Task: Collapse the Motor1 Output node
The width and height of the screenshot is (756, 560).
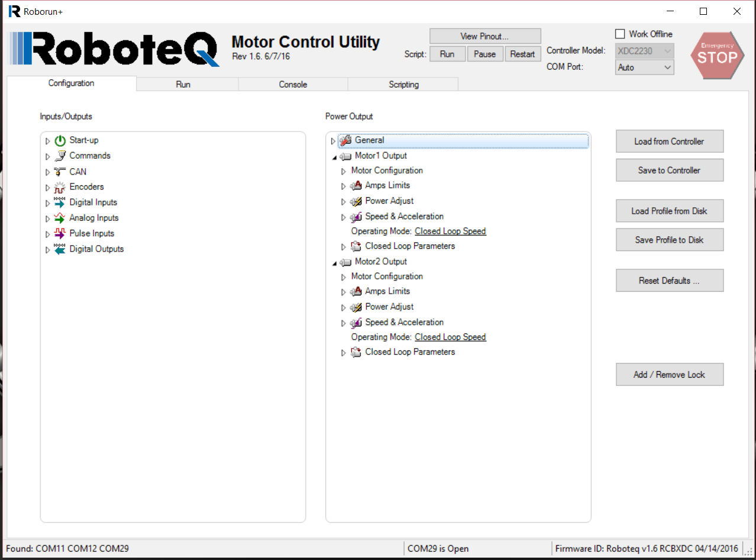Action: tap(334, 157)
